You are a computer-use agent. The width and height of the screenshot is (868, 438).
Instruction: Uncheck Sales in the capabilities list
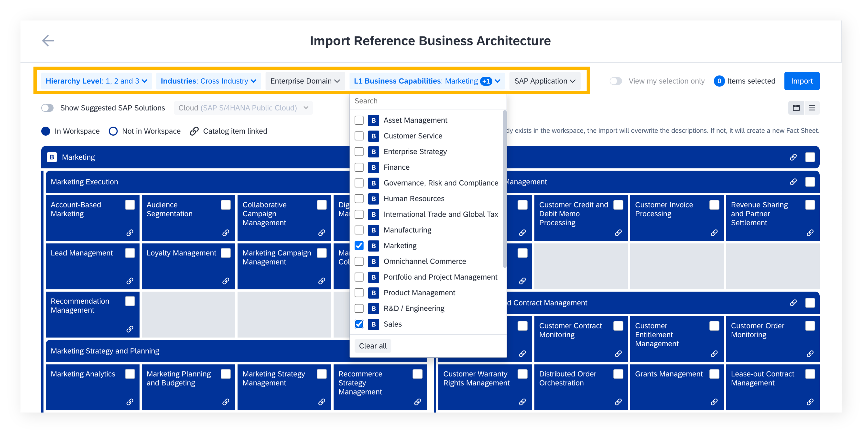pos(359,324)
